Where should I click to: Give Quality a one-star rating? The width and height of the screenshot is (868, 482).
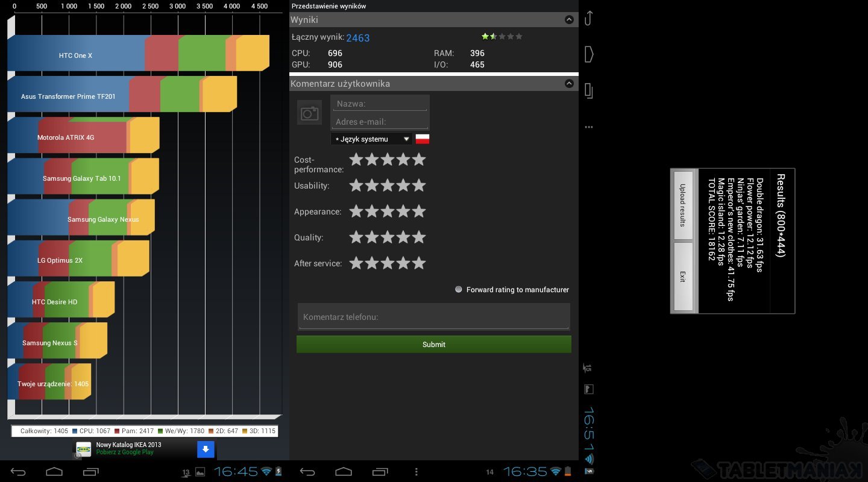coord(356,237)
